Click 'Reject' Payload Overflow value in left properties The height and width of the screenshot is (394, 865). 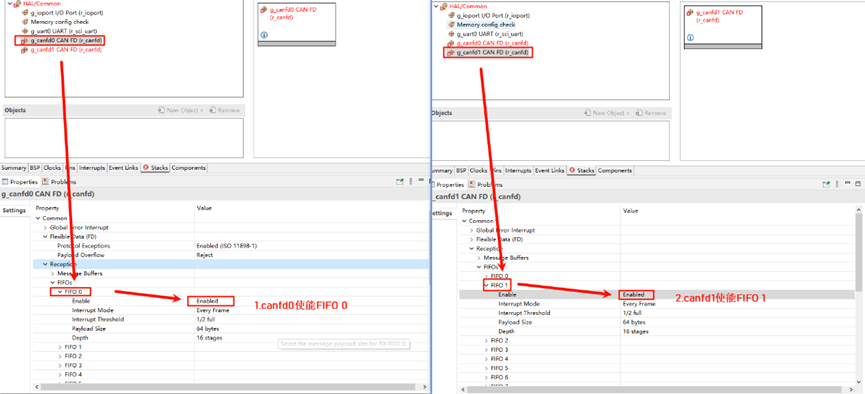tap(205, 255)
